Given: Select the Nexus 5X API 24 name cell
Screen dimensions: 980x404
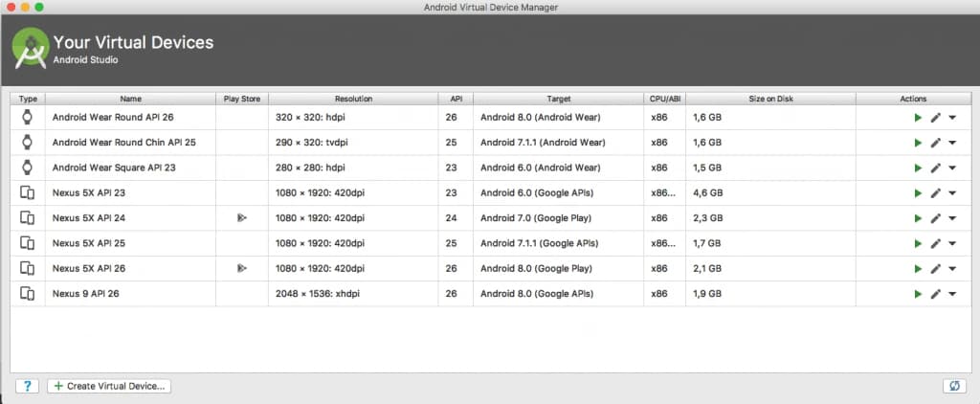Looking at the screenshot, I should point(130,218).
